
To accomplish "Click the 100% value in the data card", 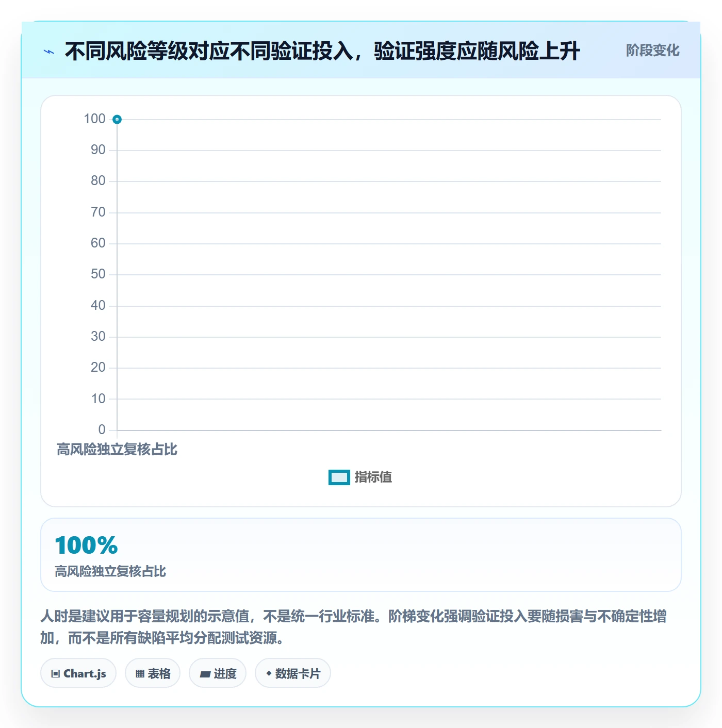I will pyautogui.click(x=87, y=545).
